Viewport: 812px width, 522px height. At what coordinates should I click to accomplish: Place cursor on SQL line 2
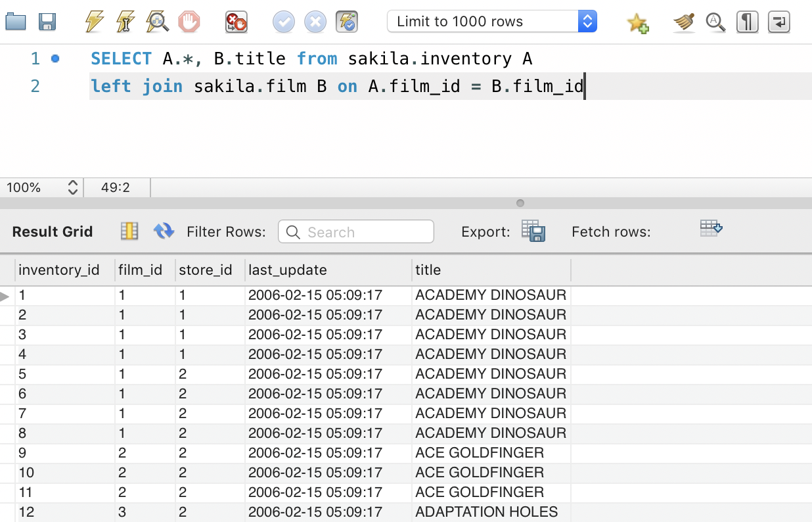(x=451, y=86)
